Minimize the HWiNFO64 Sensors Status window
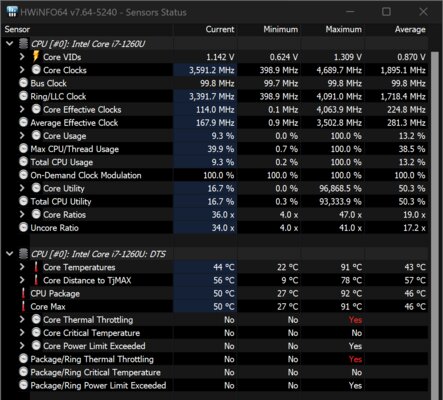 point(350,12)
